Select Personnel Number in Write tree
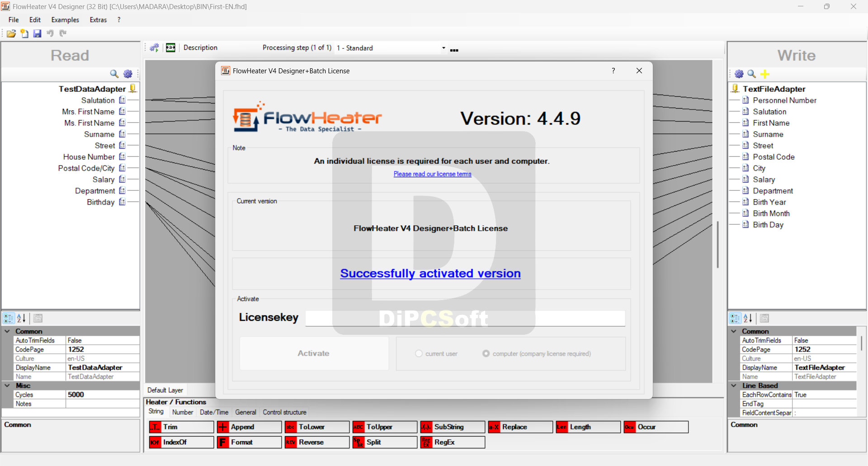Image resolution: width=868 pixels, height=466 pixels. [784, 100]
